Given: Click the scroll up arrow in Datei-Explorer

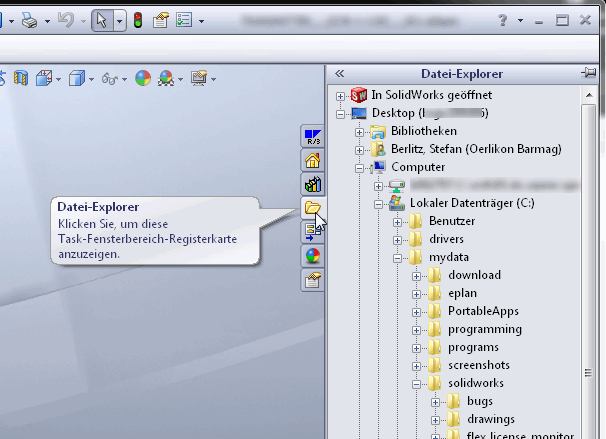Looking at the screenshot, I should [589, 95].
